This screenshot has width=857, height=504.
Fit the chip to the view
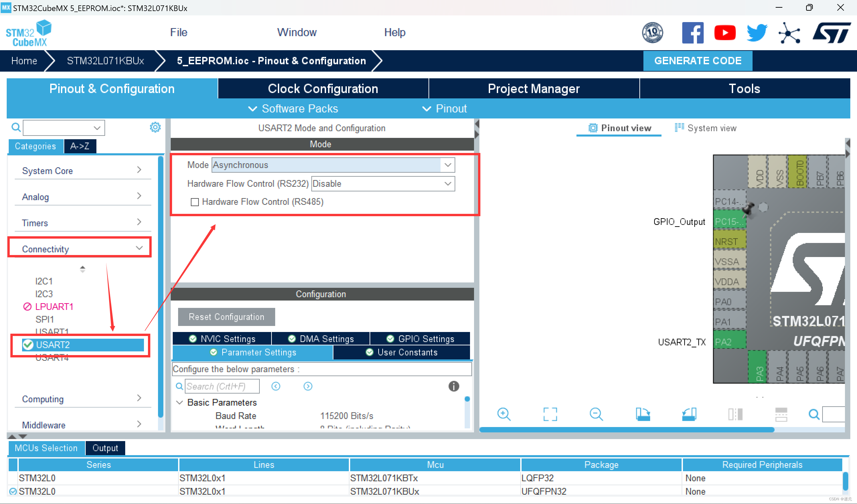click(550, 414)
